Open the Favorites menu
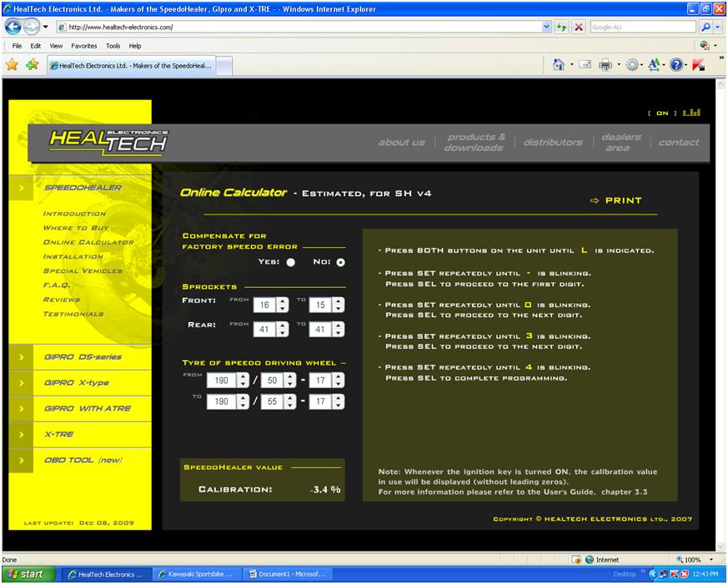728x585 pixels. 84,46
